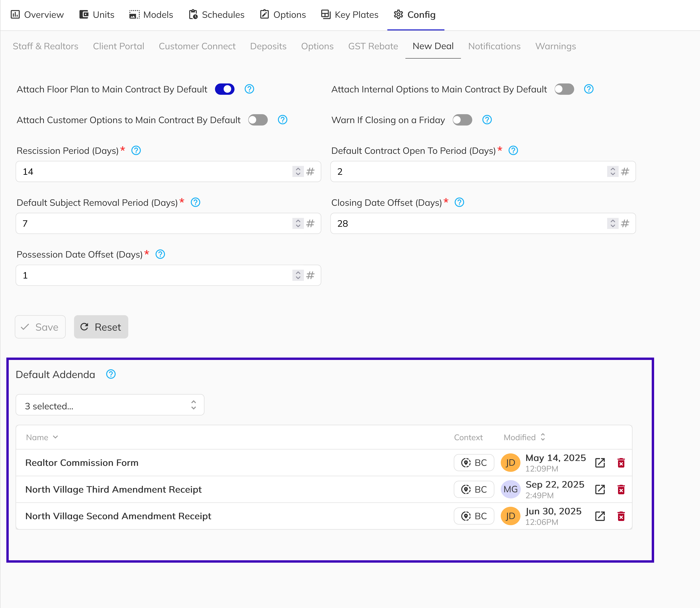Adjust Rescission Period stepper arrows

[x=298, y=172]
